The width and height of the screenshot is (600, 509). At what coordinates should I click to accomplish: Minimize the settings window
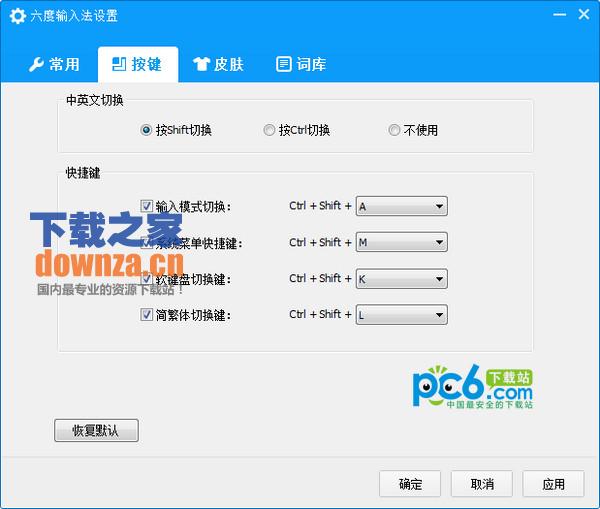pyautogui.click(x=559, y=15)
